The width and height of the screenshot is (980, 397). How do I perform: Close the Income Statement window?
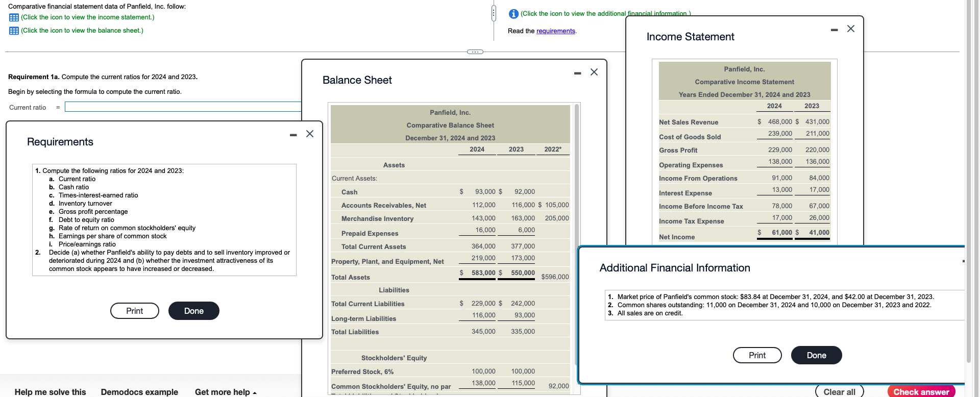851,29
